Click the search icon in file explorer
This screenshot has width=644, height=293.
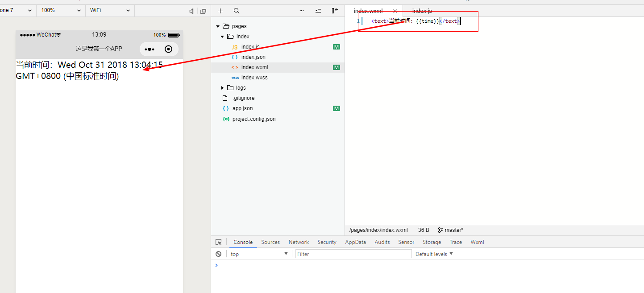coord(237,11)
